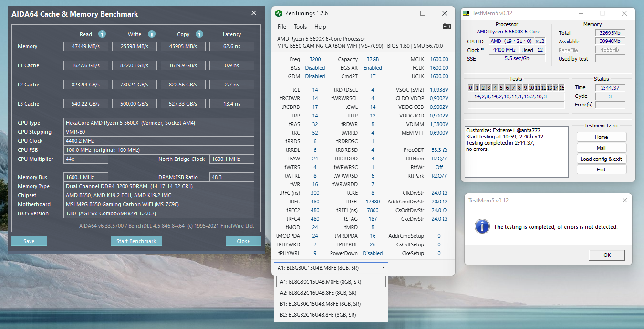Click OK in TestMem5 completion dialog

tap(607, 255)
